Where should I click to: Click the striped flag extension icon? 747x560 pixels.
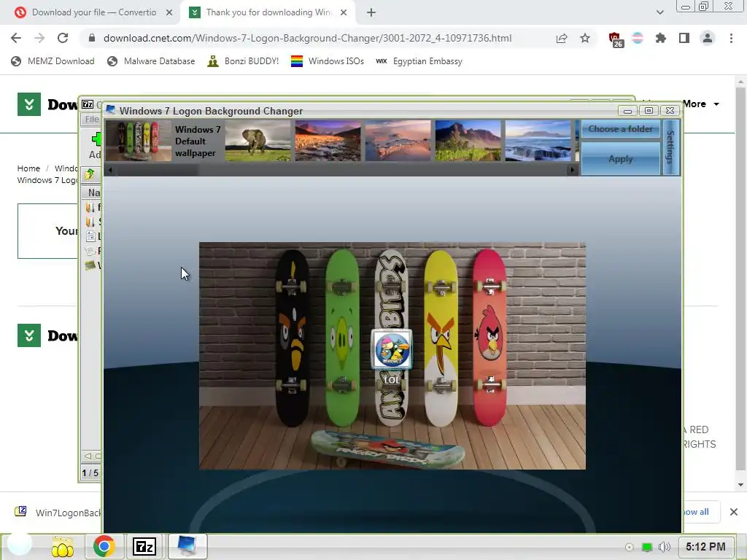coord(638,38)
